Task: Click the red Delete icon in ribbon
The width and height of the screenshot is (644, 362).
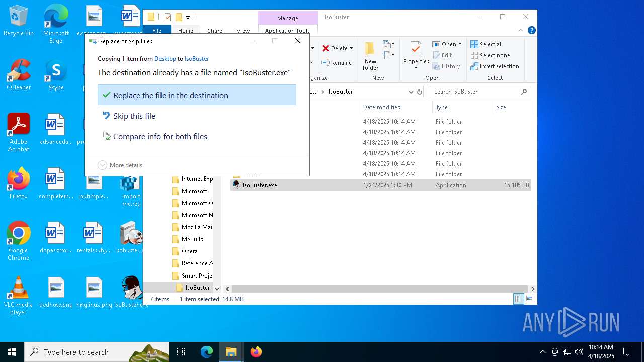Action: (x=326, y=48)
